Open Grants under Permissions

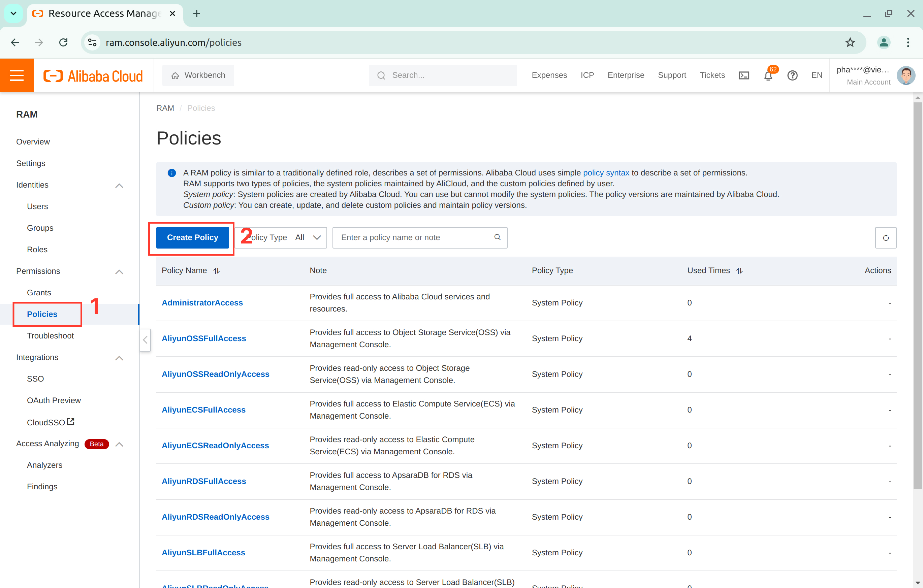[39, 292]
